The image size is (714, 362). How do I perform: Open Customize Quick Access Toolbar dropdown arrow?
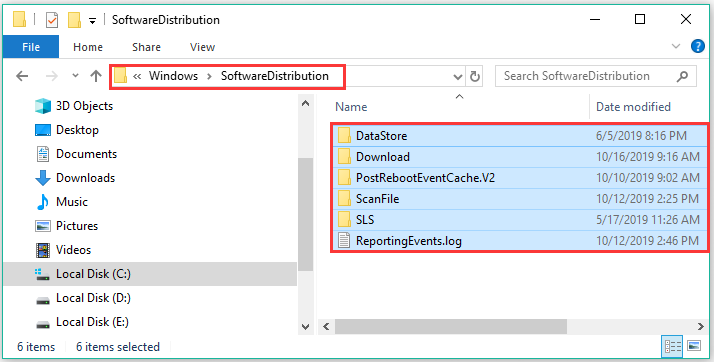tap(92, 20)
